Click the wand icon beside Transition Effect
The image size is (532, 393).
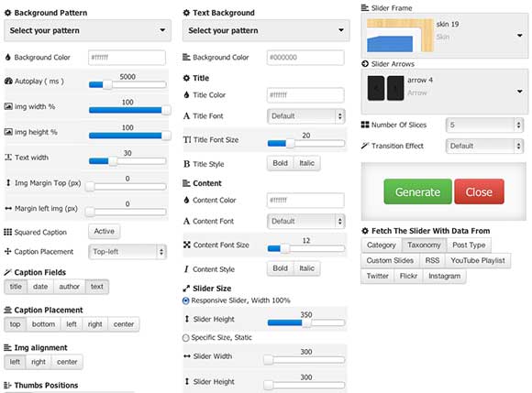pyautogui.click(x=365, y=146)
